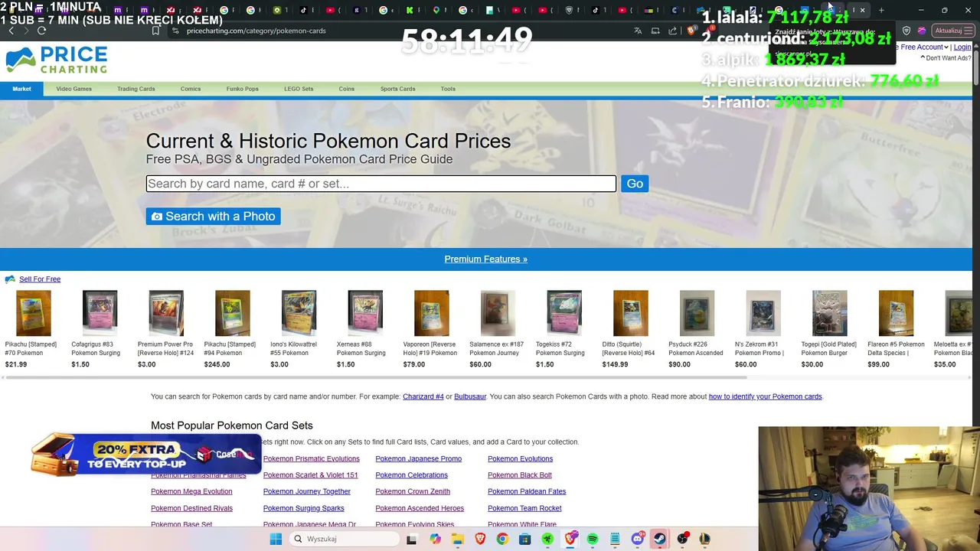
Task: Open Discord from the taskbar
Action: (x=638, y=539)
